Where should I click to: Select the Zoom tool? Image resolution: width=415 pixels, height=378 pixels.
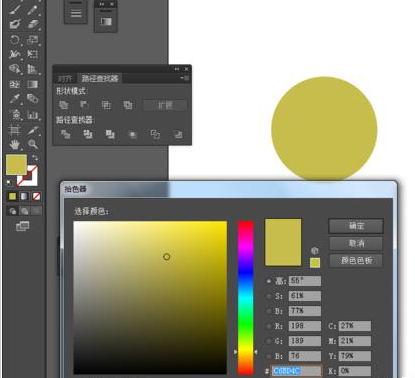[x=32, y=144]
